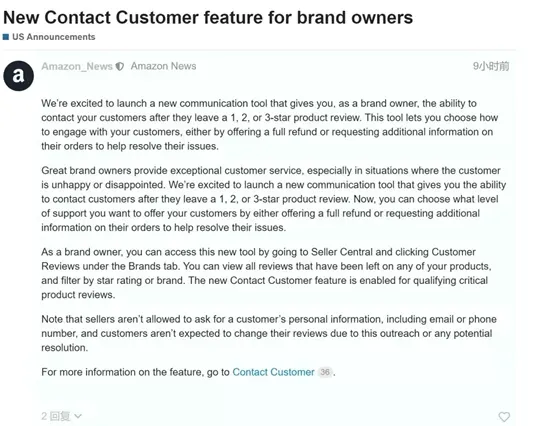
Task: Open the US Announcements category
Action: (x=53, y=37)
